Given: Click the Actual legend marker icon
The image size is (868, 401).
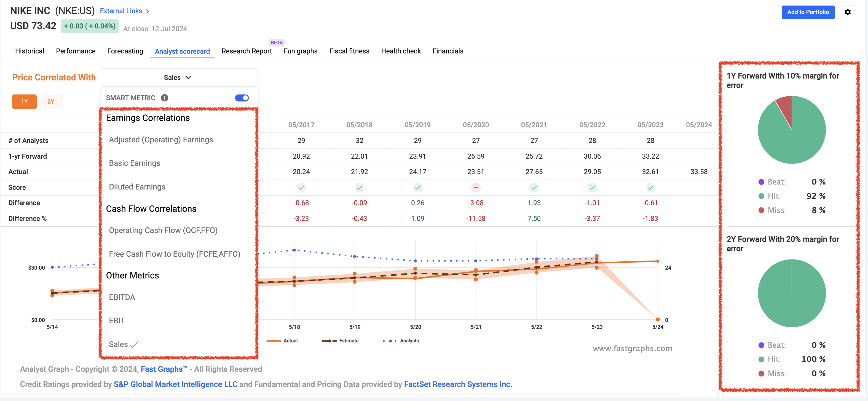Looking at the screenshot, I should click(274, 341).
